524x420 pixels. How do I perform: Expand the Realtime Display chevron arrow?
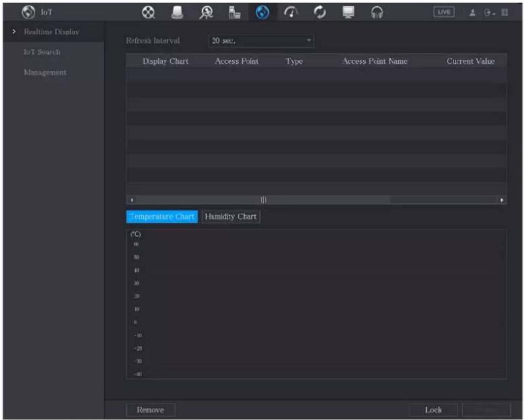[x=14, y=32]
